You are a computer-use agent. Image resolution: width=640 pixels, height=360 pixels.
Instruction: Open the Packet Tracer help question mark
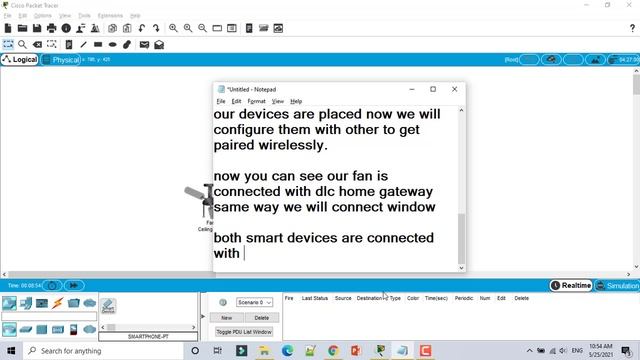point(632,28)
